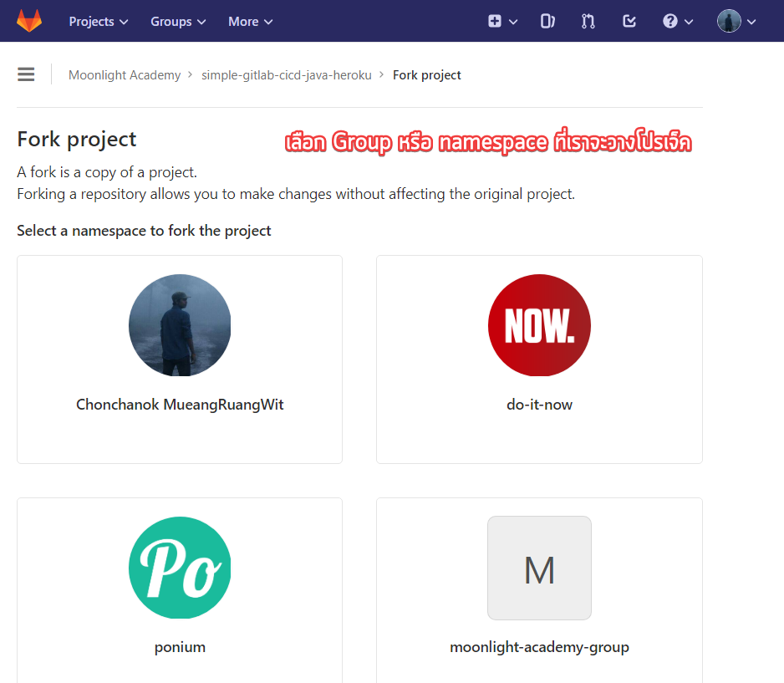Expand the Help dropdown chevron
This screenshot has width=784, height=683.
tap(689, 22)
